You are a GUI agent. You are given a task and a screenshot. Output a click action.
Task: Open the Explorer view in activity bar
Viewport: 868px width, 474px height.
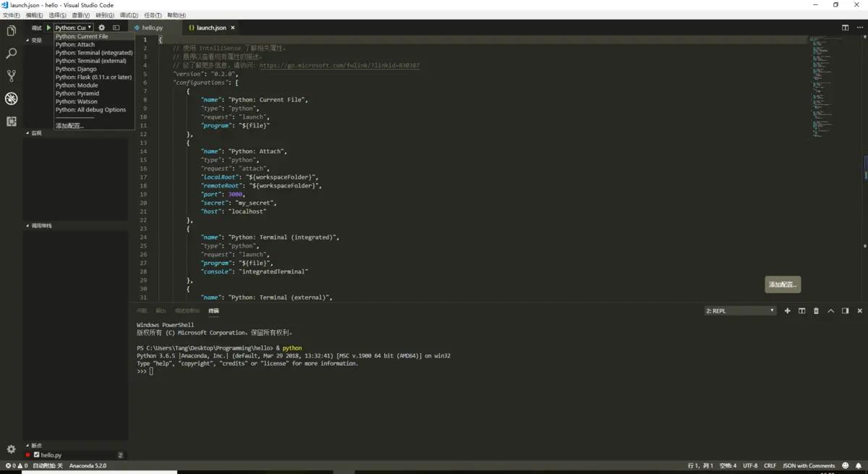click(x=11, y=31)
